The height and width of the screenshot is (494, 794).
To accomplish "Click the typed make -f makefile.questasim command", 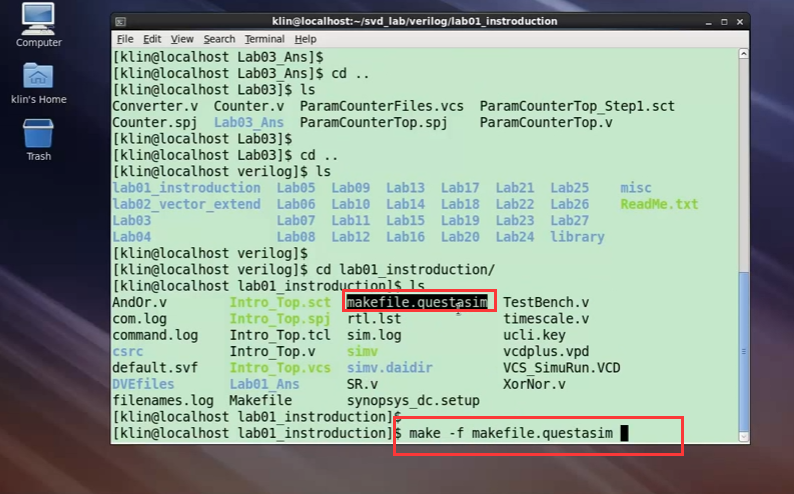I will tap(511, 433).
